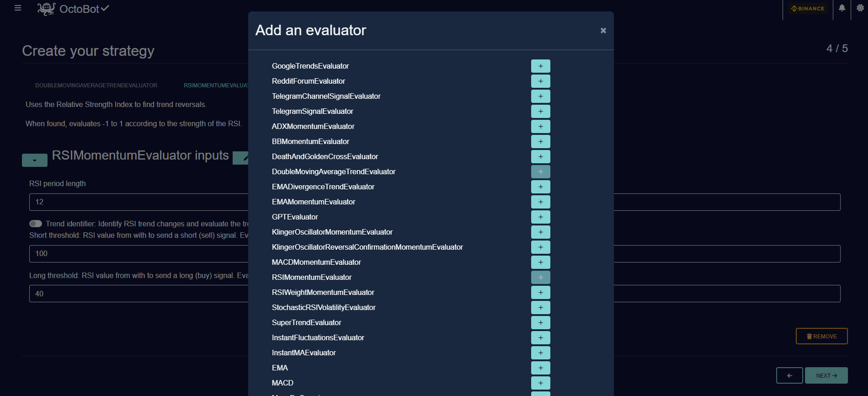Go to NEXT step
The image size is (868, 396).
(x=826, y=375)
